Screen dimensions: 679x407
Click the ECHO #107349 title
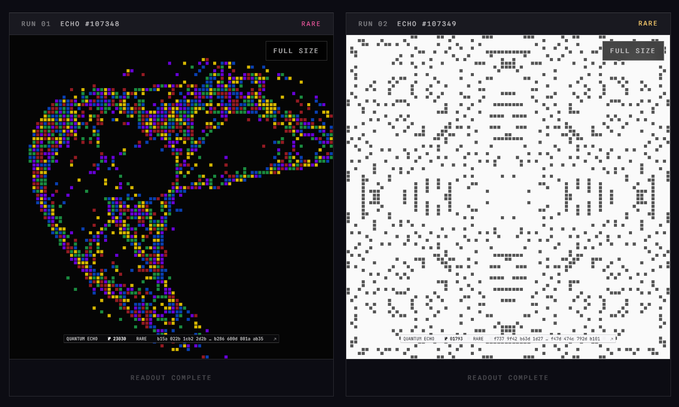pyautogui.click(x=427, y=24)
